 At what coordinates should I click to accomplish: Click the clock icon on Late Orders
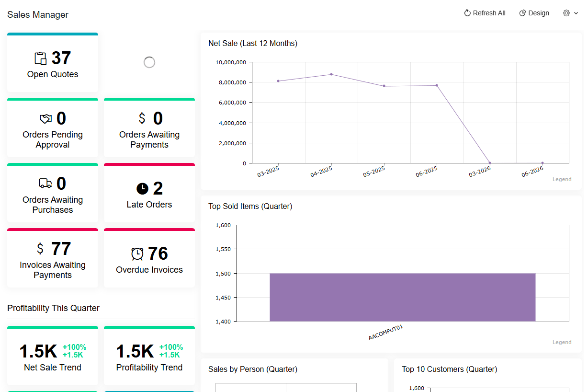point(142,189)
